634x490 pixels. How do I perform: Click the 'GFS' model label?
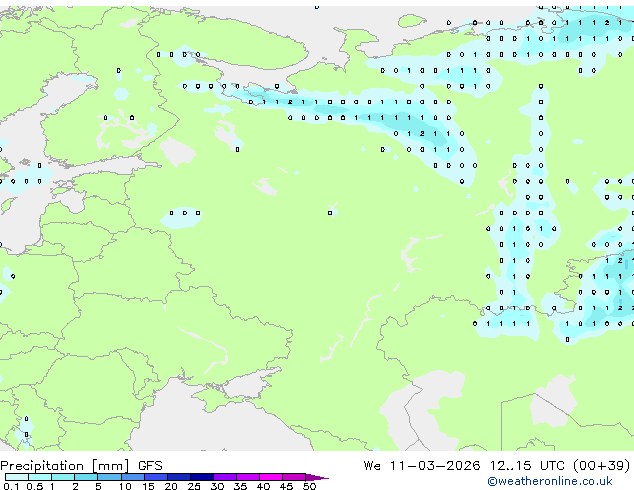pyautogui.click(x=150, y=466)
